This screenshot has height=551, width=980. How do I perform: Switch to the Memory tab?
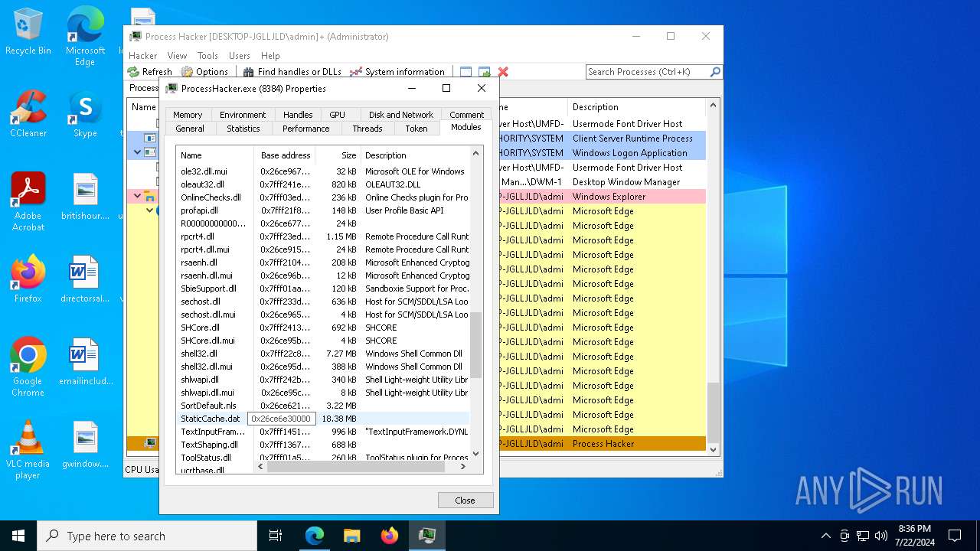188,115
